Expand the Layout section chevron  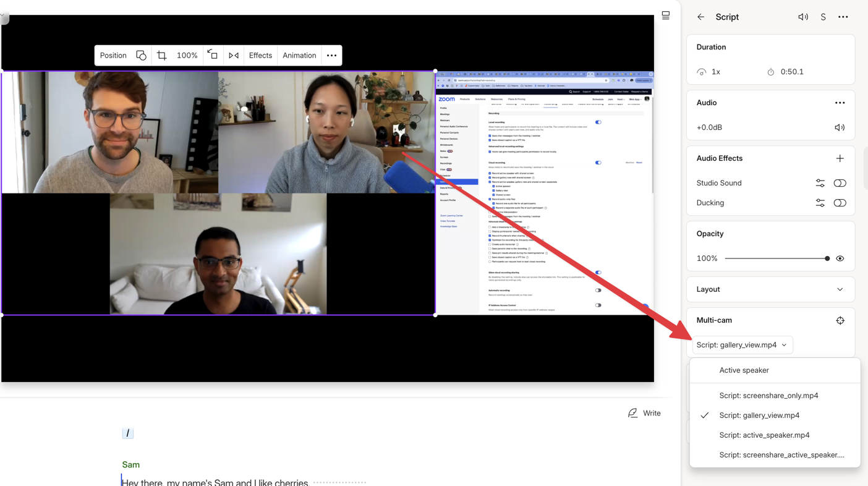[840, 289]
